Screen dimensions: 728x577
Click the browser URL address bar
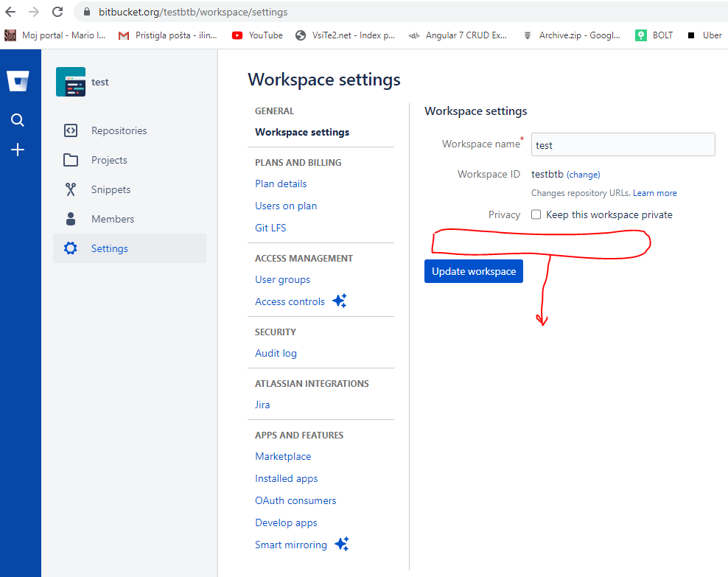click(399, 12)
